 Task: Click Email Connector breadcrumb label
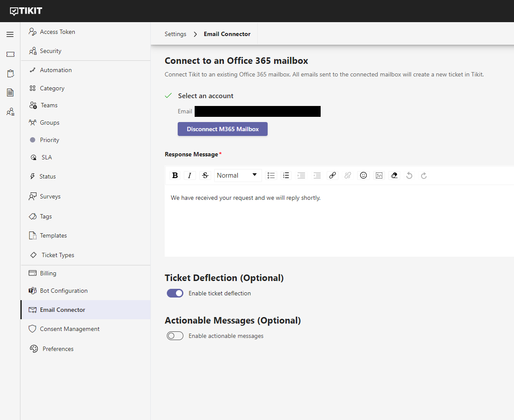click(227, 34)
